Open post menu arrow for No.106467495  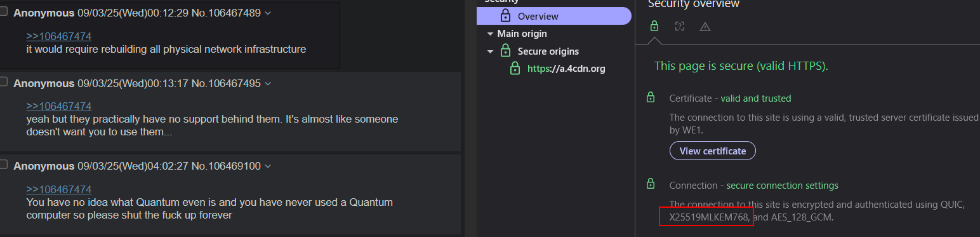[267, 84]
